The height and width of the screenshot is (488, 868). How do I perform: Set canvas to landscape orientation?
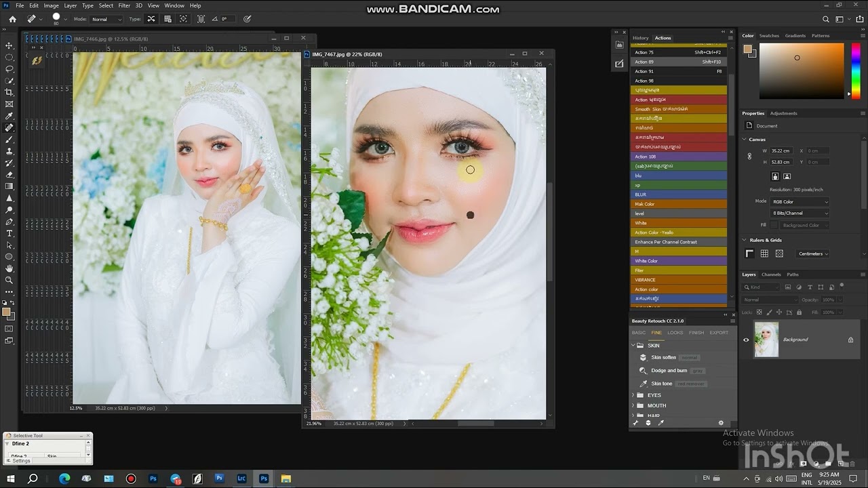pyautogui.click(x=787, y=176)
